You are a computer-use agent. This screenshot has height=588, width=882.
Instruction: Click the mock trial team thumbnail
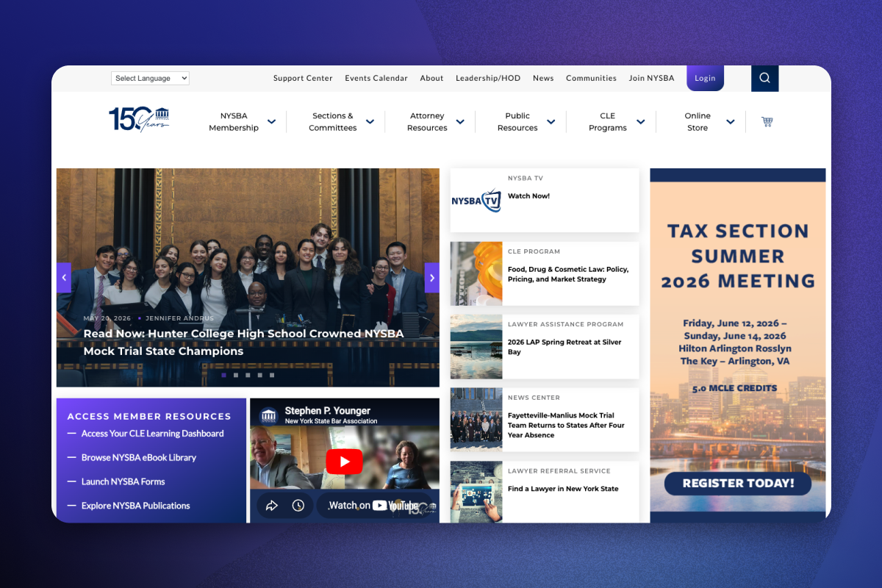click(x=476, y=420)
